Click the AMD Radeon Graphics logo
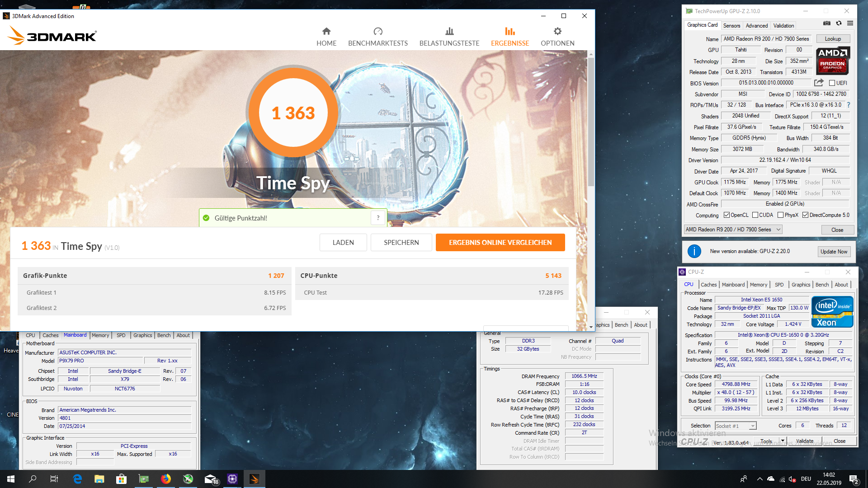This screenshot has height=488, width=868. pos(833,61)
